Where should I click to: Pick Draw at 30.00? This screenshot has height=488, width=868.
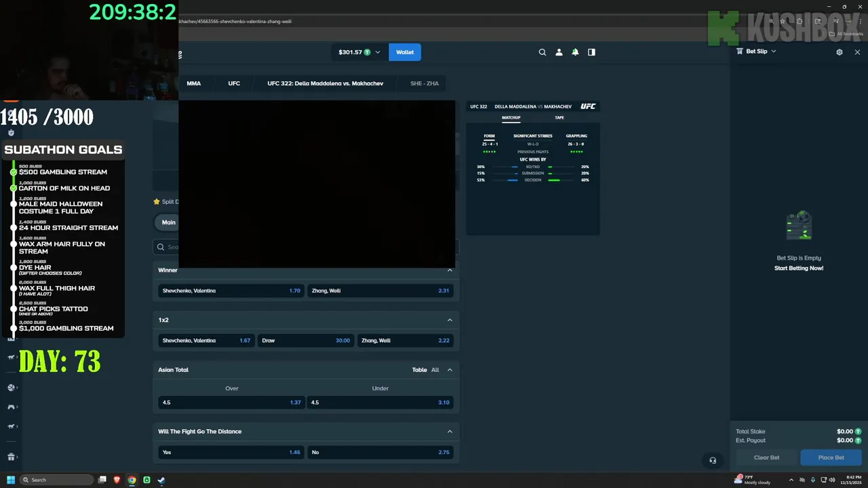[x=306, y=340]
